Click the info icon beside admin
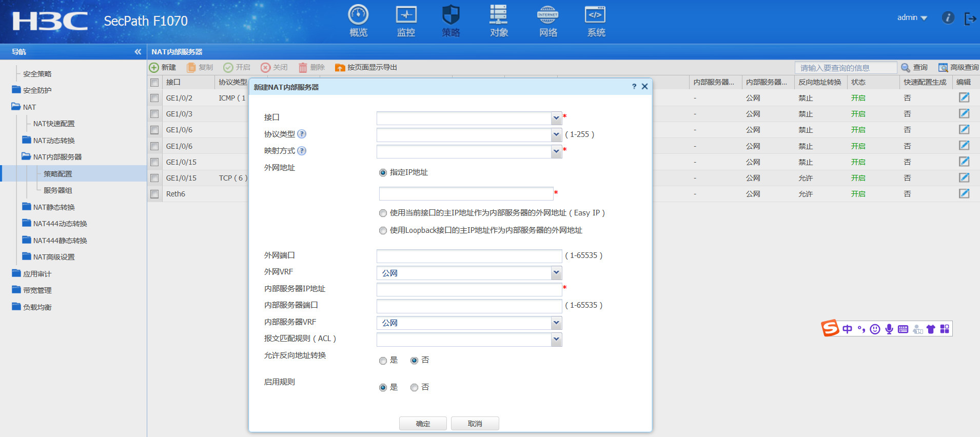Image resolution: width=980 pixels, height=437 pixels. click(x=948, y=18)
